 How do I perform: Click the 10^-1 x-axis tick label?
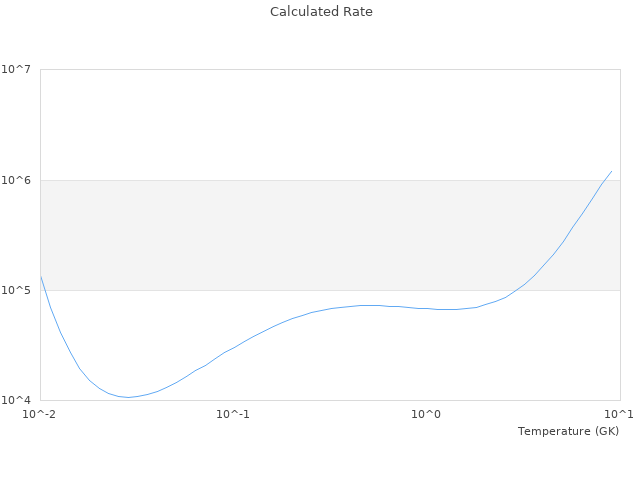(233, 414)
